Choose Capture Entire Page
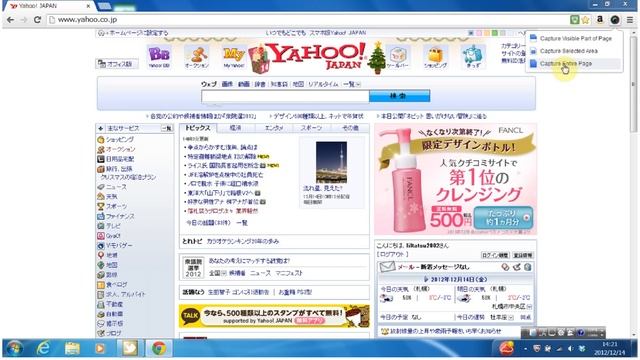 (574, 64)
